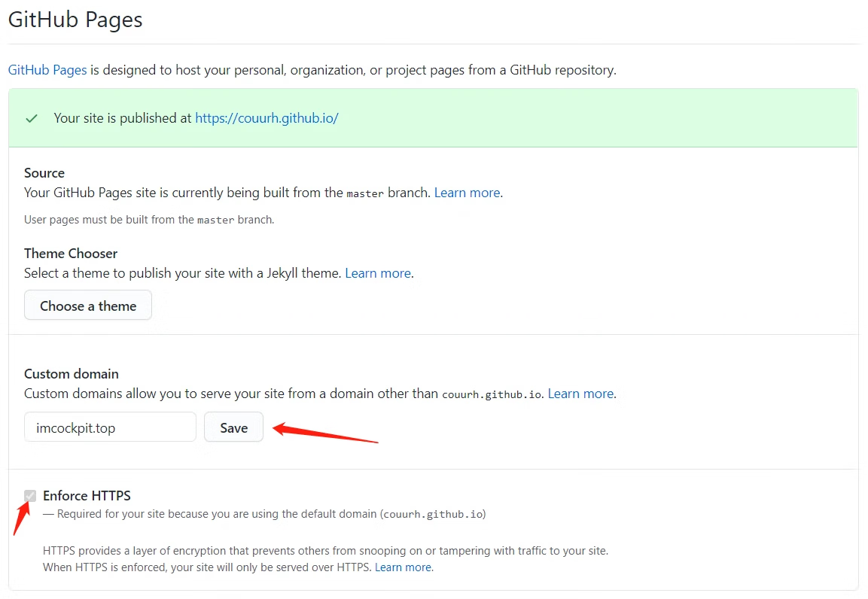Click the Enforce HTTPS label text
The height and width of the screenshot is (599, 868).
point(87,496)
